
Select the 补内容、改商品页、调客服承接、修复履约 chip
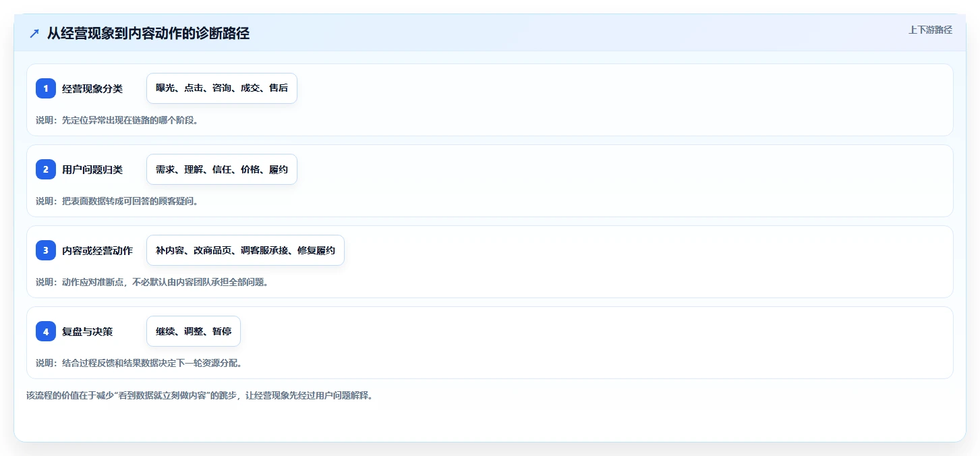(x=246, y=250)
